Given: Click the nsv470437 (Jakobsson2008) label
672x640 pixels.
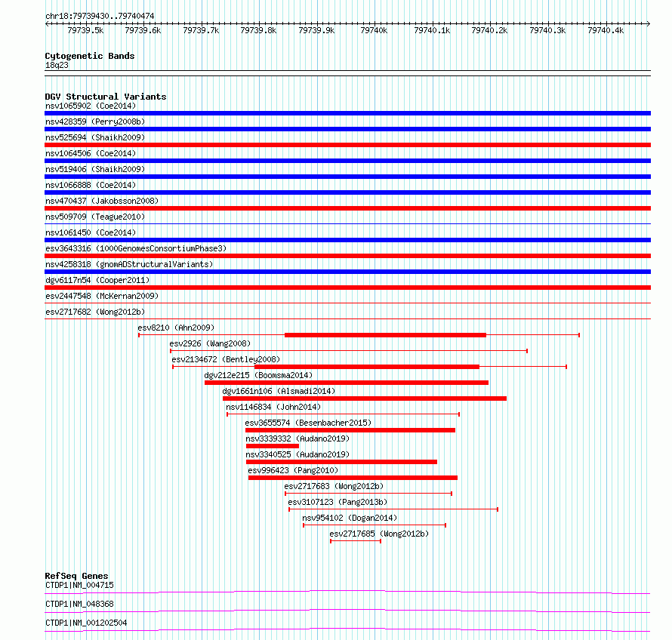Looking at the screenshot, I should pos(102,201).
